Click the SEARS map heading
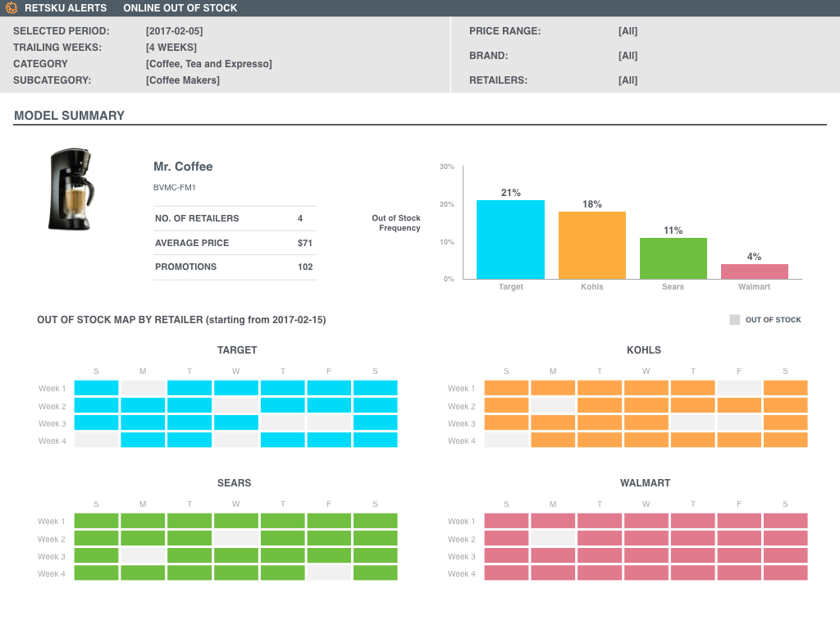 pyautogui.click(x=234, y=483)
